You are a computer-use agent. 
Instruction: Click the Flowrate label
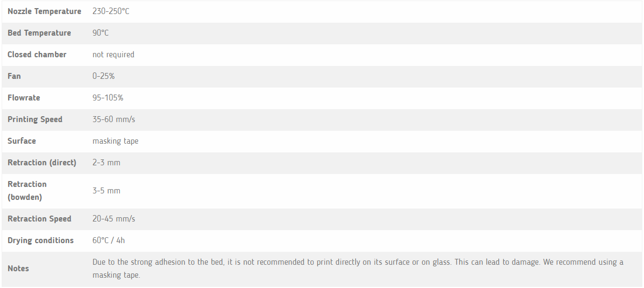point(24,98)
